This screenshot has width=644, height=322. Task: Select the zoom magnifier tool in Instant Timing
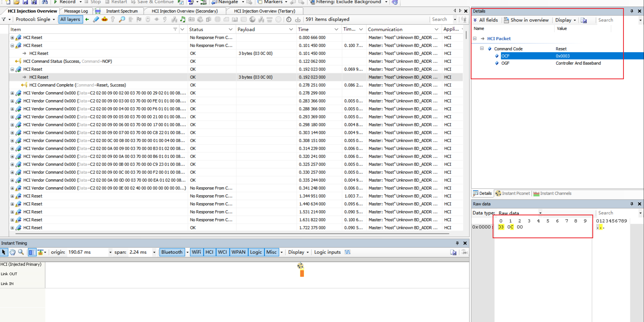click(21, 252)
